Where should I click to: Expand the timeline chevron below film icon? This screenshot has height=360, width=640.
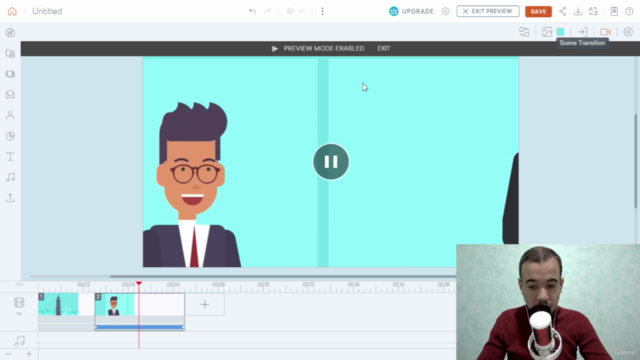click(x=19, y=313)
